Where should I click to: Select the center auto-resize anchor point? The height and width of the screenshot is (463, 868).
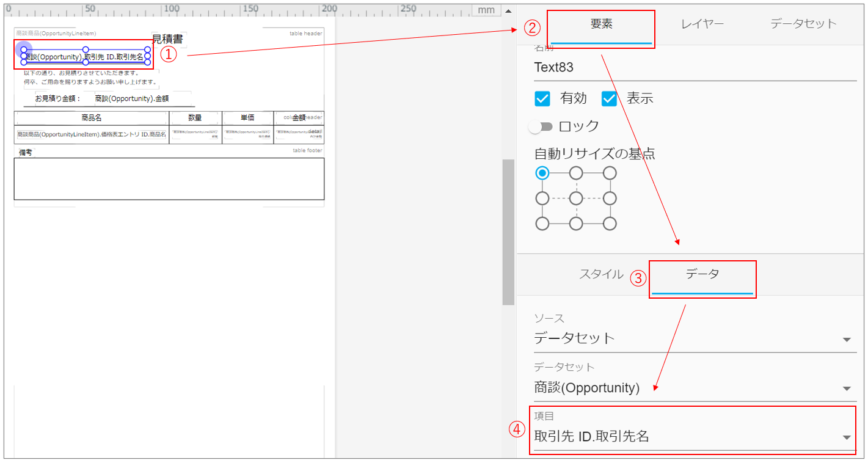[x=576, y=199]
